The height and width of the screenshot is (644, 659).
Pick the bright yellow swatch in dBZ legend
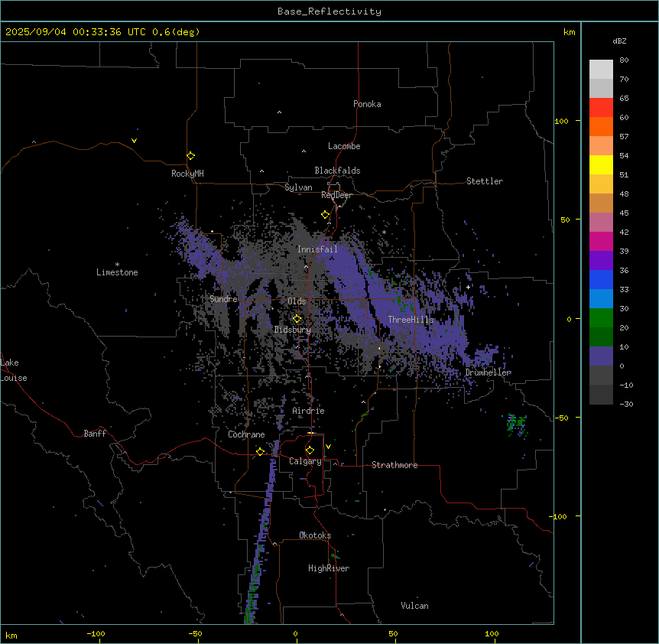601,164
